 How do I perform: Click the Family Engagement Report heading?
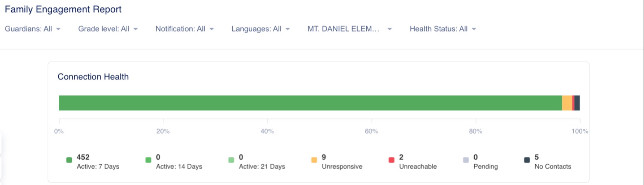point(63,9)
